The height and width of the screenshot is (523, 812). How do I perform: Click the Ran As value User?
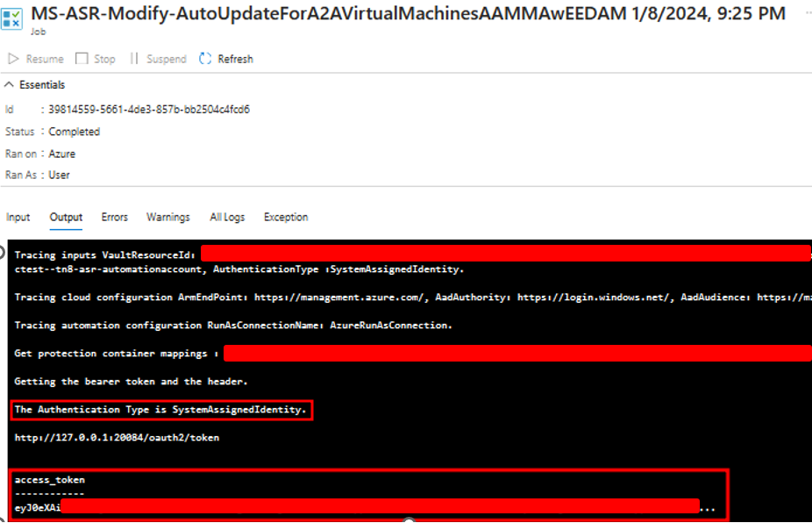tap(59, 176)
